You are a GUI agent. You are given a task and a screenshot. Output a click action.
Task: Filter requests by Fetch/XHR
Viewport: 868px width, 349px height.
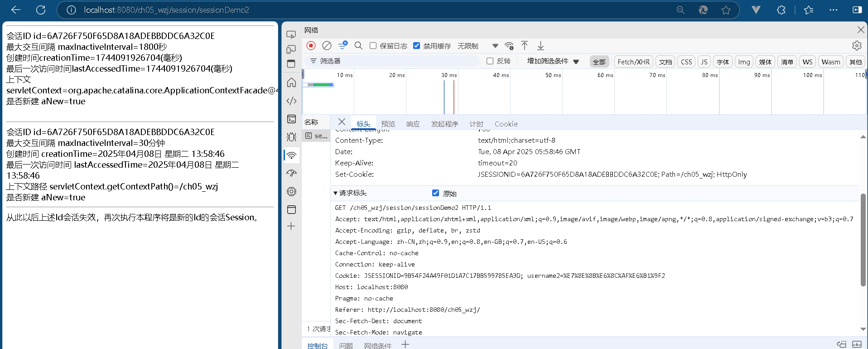tap(633, 62)
